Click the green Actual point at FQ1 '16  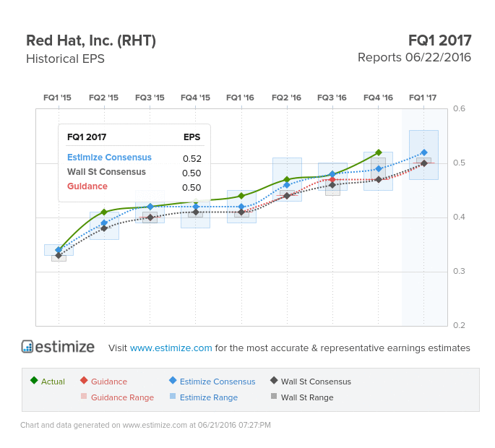241,196
